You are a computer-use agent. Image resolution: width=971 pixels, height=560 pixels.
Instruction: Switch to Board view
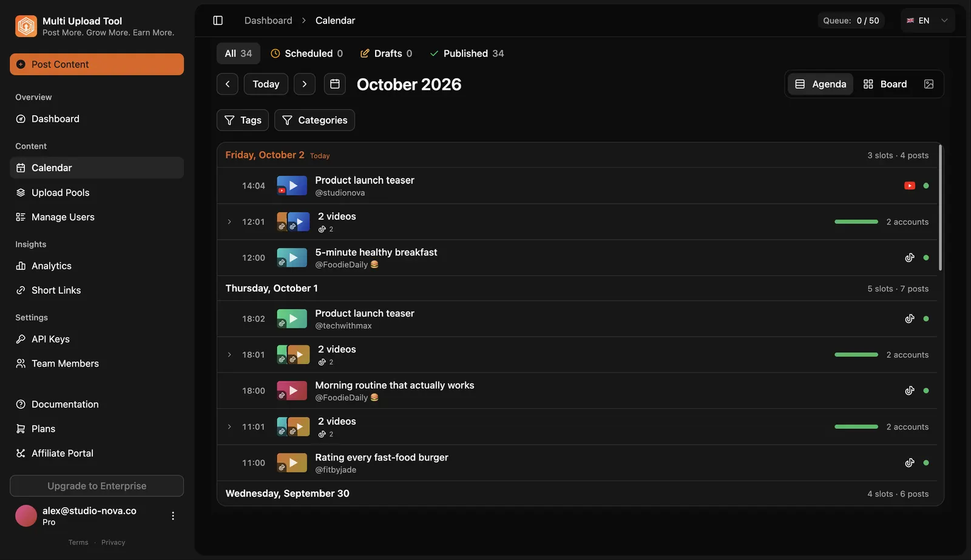coord(885,84)
